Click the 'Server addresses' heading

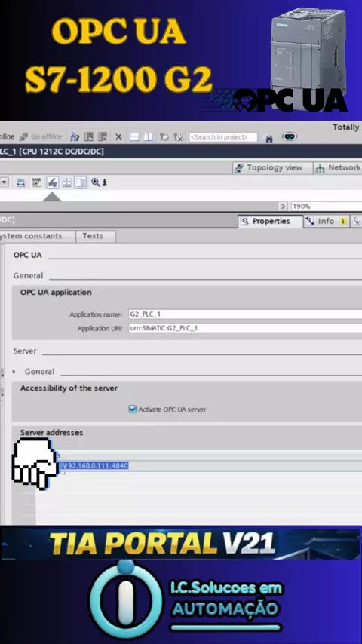pyautogui.click(x=51, y=433)
